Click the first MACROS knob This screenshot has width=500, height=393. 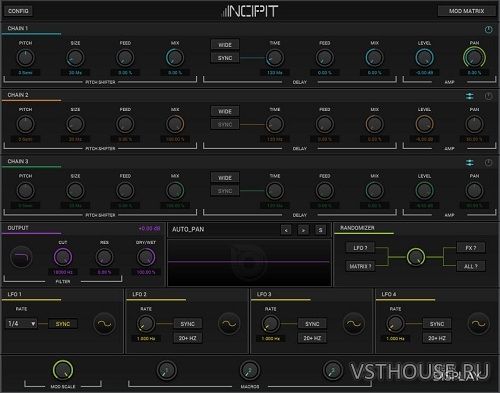point(166,370)
